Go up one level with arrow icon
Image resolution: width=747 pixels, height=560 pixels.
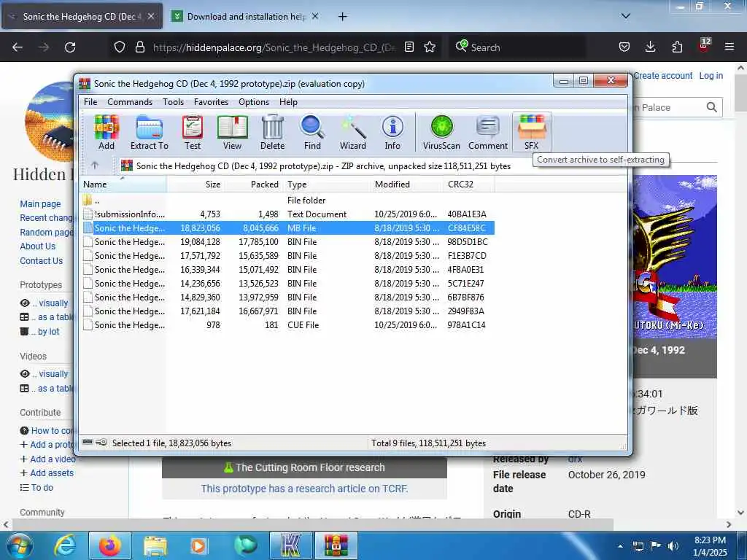coord(95,166)
